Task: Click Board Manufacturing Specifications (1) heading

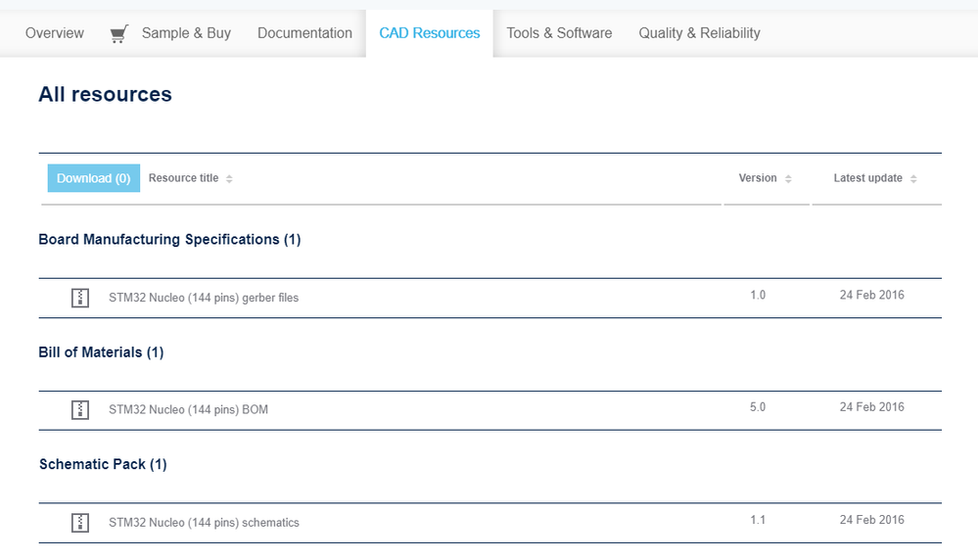Action: pyautogui.click(x=169, y=240)
